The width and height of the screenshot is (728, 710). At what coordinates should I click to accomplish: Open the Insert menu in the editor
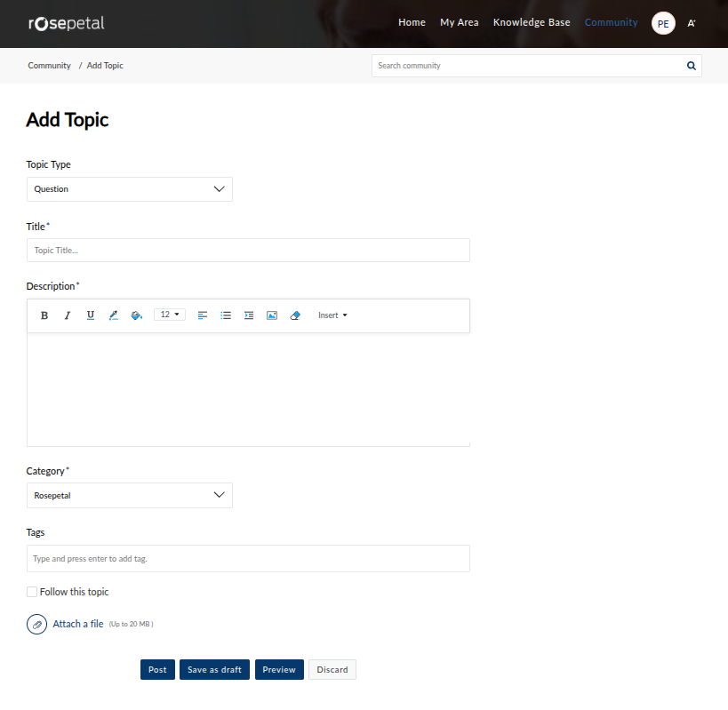[332, 315]
